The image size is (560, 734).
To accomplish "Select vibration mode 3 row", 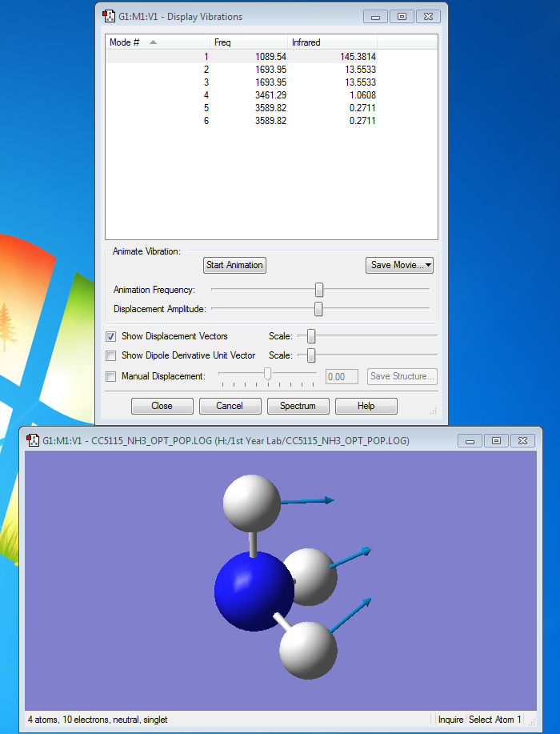I will click(x=242, y=82).
